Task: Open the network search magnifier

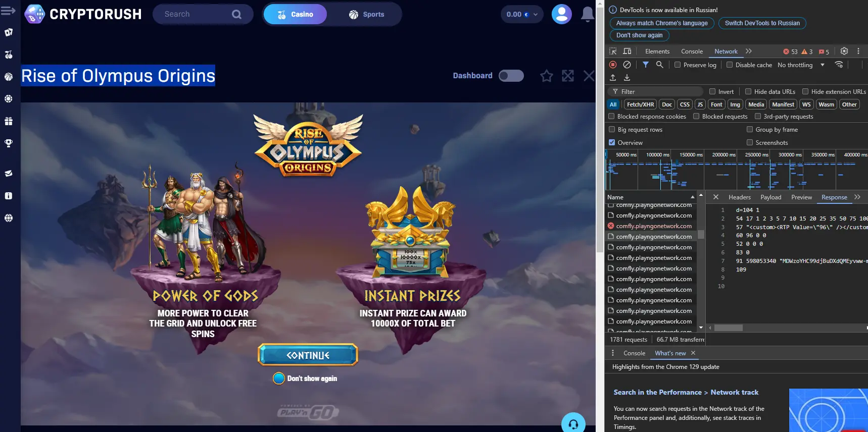Action: 660,65
